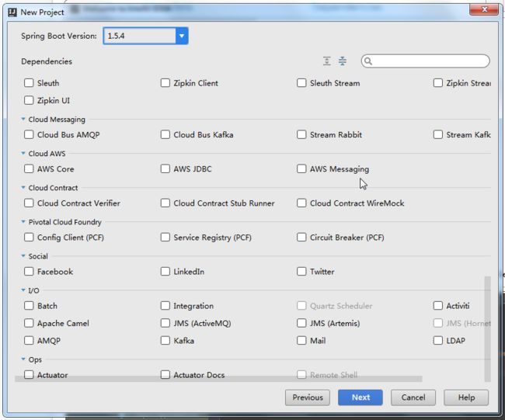Check the Twitter box

click(x=301, y=271)
